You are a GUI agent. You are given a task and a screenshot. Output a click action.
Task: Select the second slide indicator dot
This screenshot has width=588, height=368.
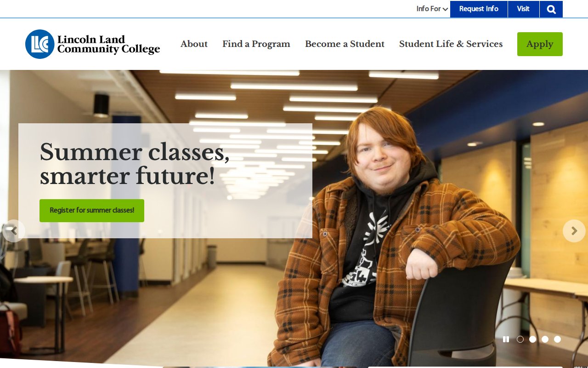point(532,339)
